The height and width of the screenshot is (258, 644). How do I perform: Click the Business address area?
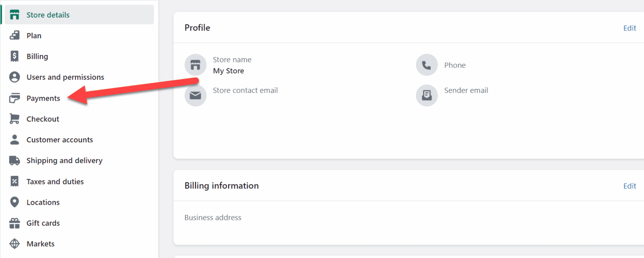213,217
